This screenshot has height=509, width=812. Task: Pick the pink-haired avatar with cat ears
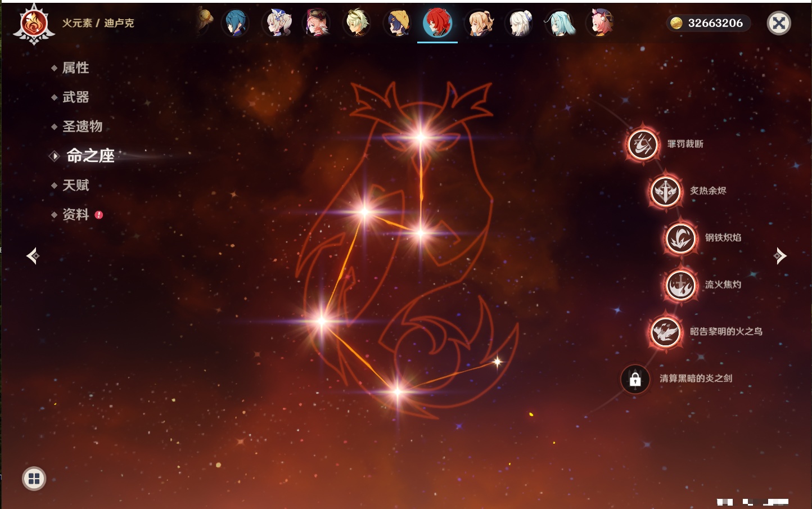(600, 23)
